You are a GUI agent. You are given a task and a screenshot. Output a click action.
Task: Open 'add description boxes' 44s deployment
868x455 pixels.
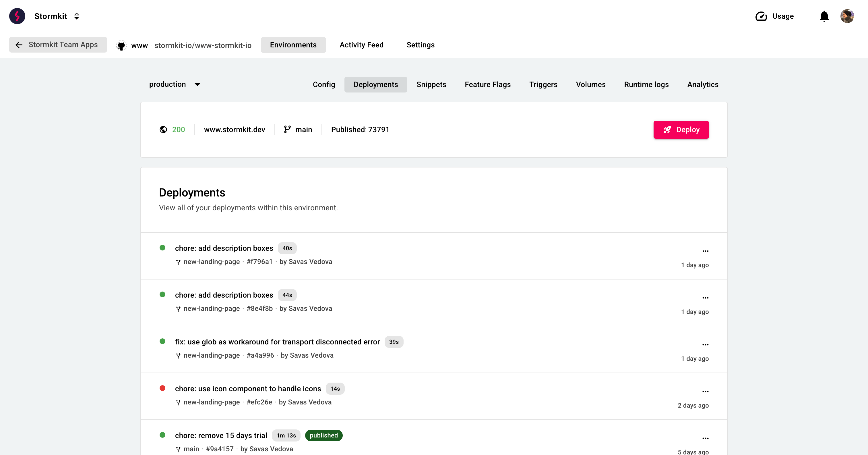[x=224, y=295]
